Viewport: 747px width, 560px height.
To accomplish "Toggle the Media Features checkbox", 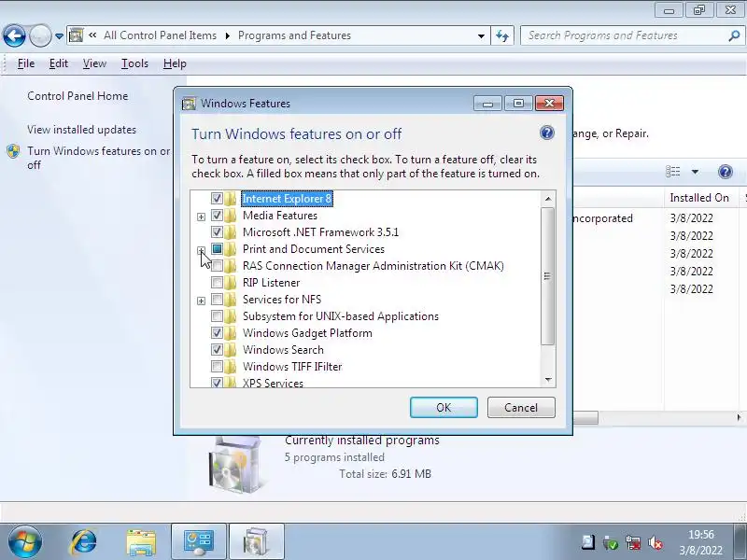I will pos(217,216).
